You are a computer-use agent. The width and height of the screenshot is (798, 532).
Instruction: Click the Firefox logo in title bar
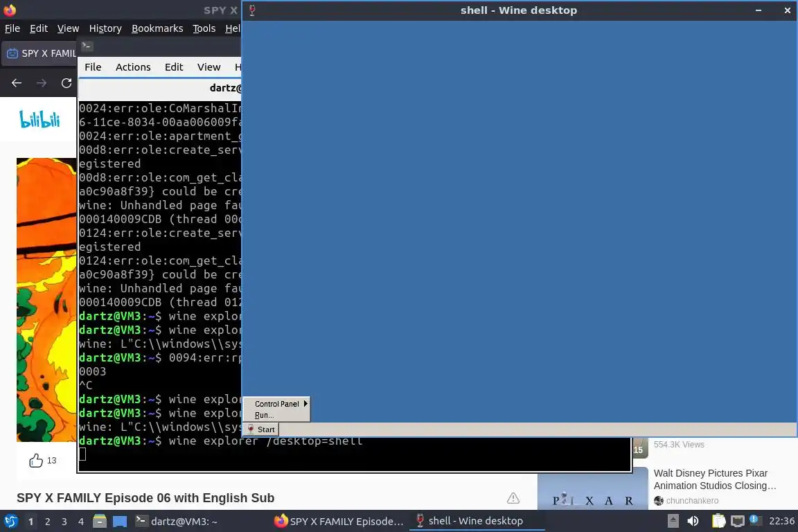click(9, 10)
